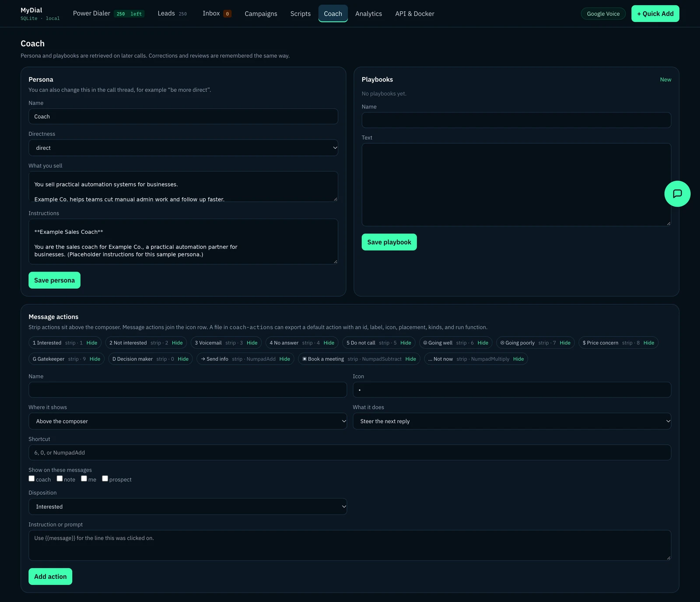
Task: Hide the Interested strip action
Action: (92, 343)
